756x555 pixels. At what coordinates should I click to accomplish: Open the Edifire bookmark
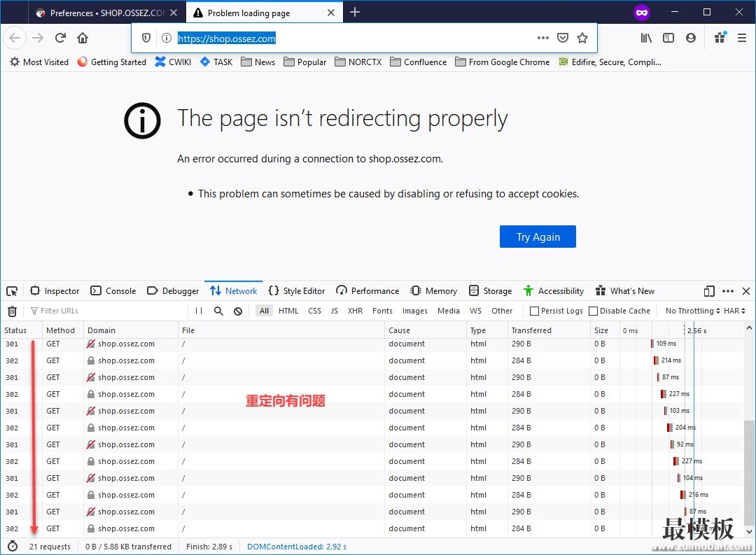coord(610,62)
